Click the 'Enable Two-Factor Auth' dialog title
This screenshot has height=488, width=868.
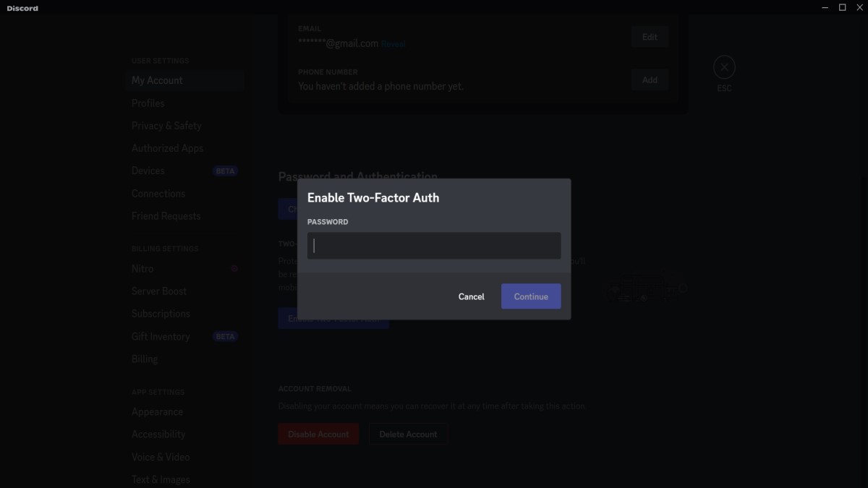coord(373,197)
